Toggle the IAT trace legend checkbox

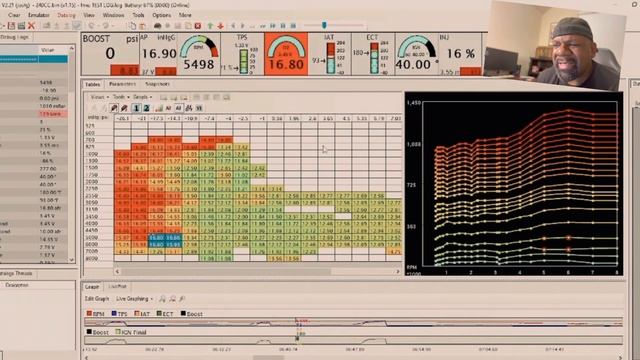pyautogui.click(x=137, y=313)
